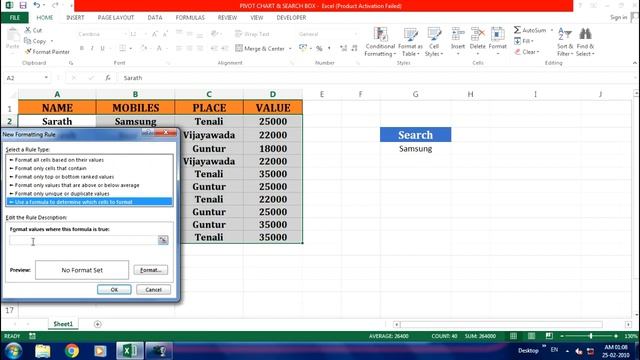Toggle bold formatting in Font group

pos(82,48)
